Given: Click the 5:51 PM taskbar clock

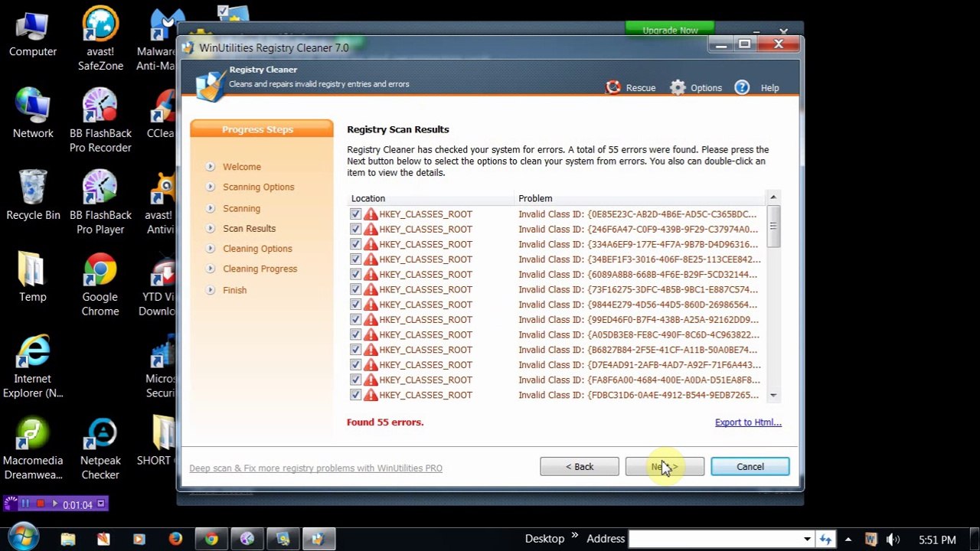Looking at the screenshot, I should (x=937, y=540).
